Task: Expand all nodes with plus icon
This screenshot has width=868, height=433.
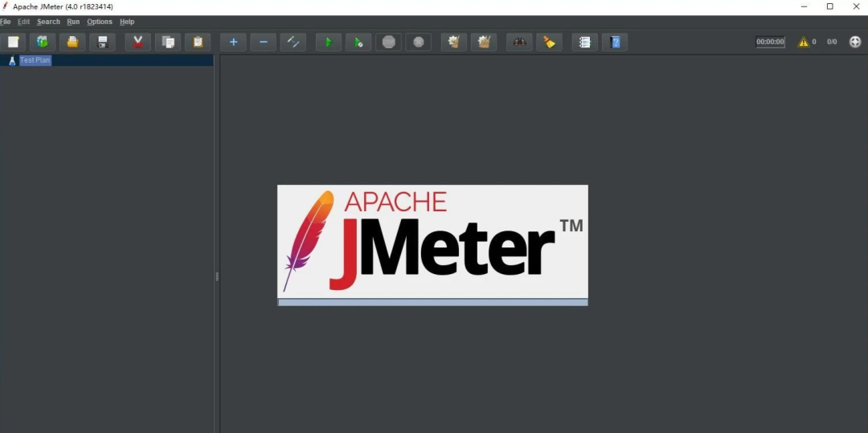Action: (233, 42)
